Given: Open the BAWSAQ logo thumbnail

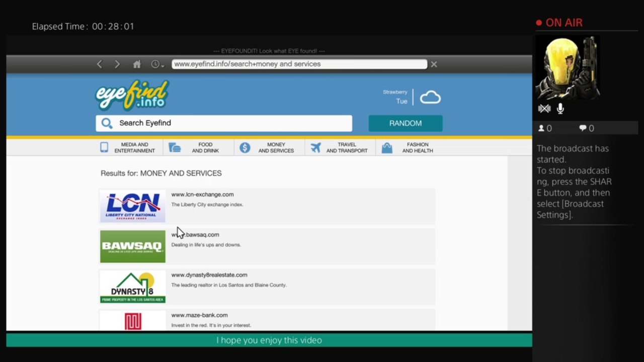Looking at the screenshot, I should [x=133, y=246].
